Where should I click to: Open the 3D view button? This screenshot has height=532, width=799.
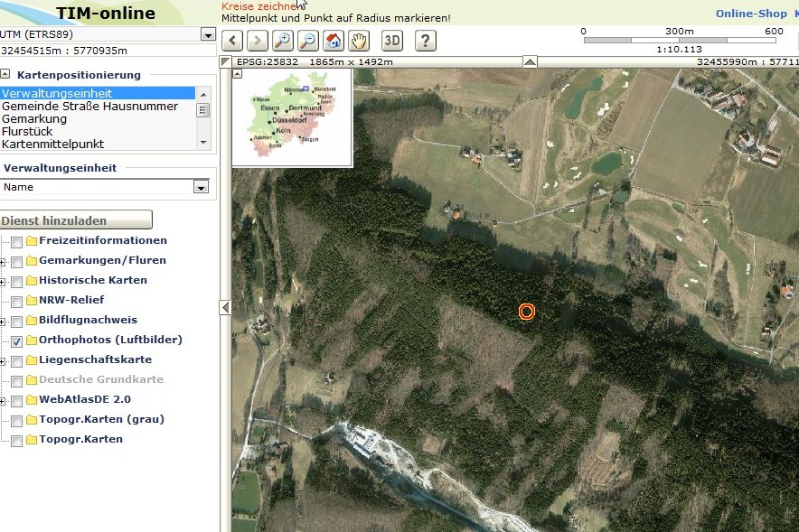[x=392, y=41]
